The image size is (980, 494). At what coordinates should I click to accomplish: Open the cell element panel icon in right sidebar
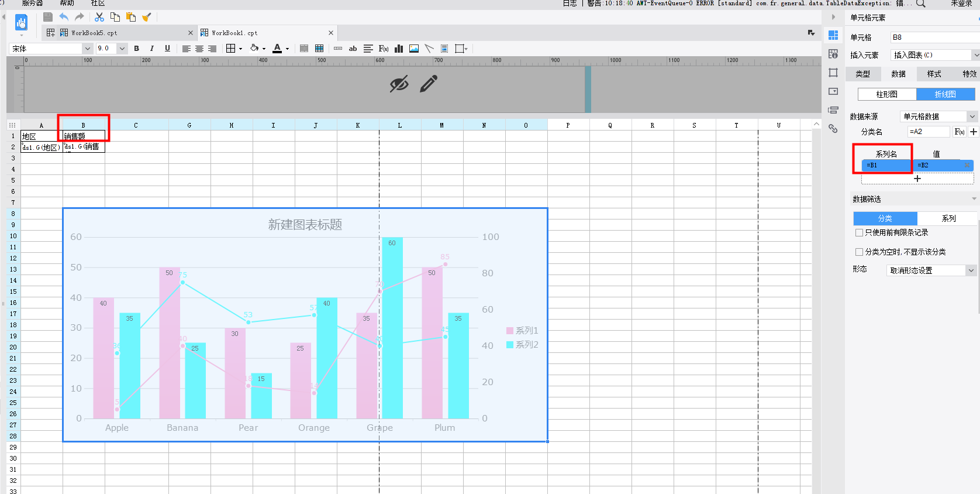[833, 35]
